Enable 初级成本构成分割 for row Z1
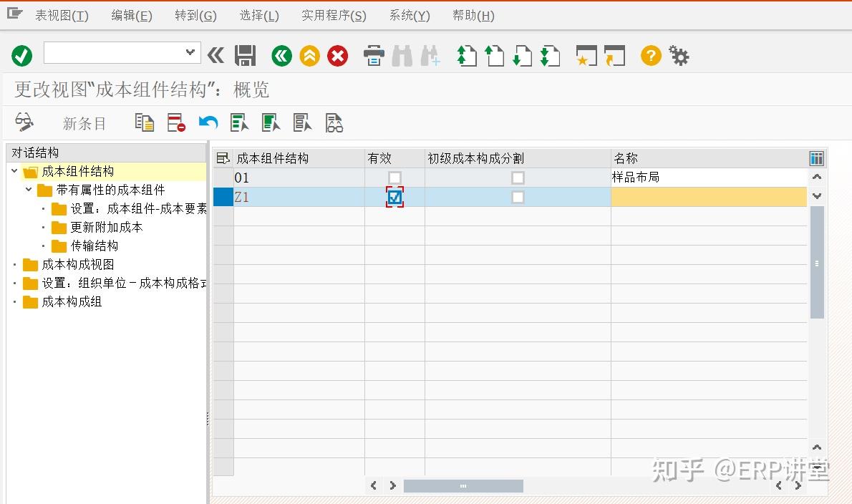This screenshot has height=504, width=852. pyautogui.click(x=518, y=196)
